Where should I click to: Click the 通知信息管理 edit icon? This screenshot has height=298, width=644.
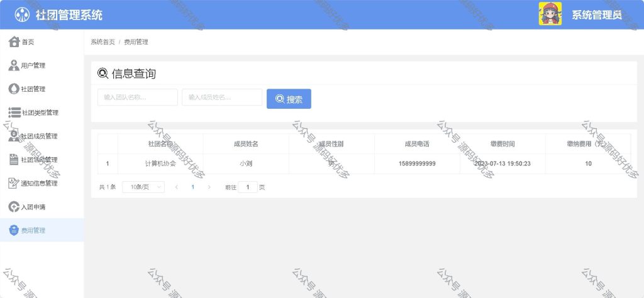click(x=14, y=184)
